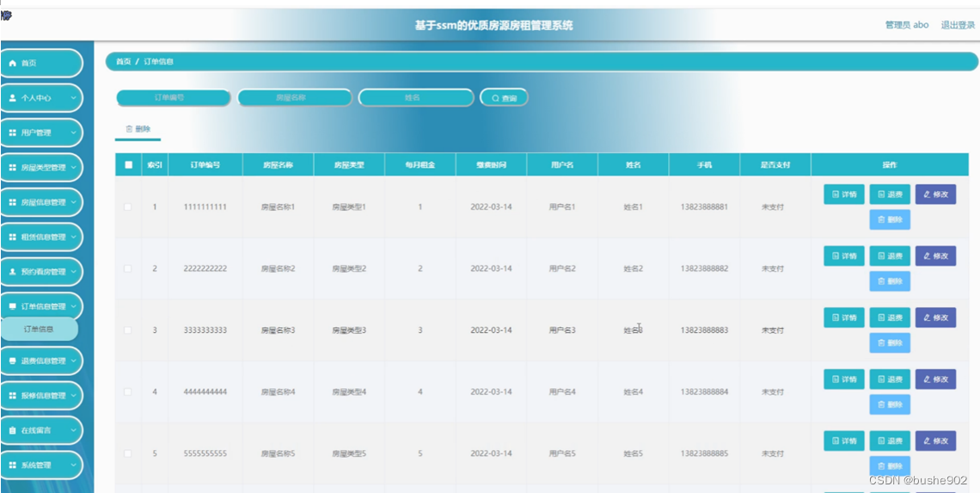Click the person icon beside 预约看房管理

click(x=13, y=272)
